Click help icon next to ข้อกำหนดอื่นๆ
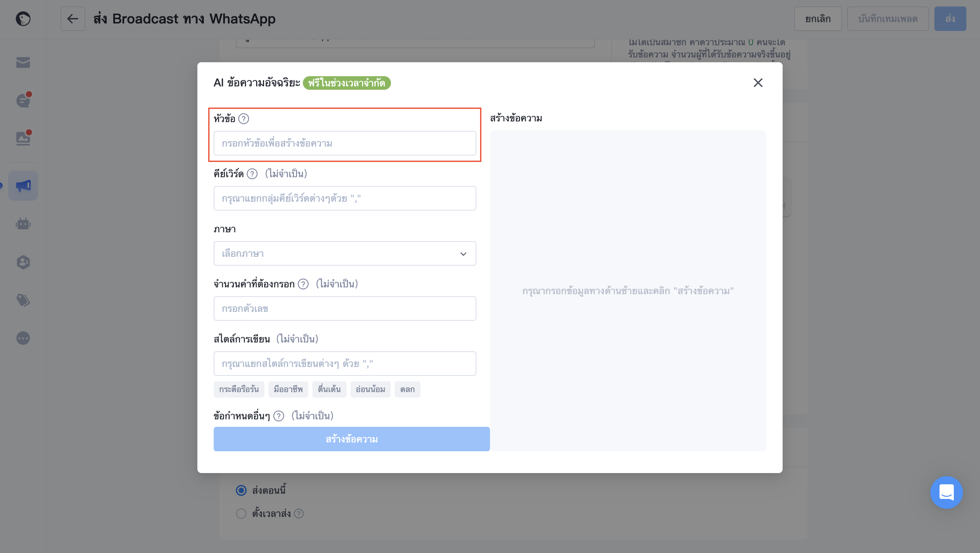The width and height of the screenshot is (980, 553). [278, 416]
